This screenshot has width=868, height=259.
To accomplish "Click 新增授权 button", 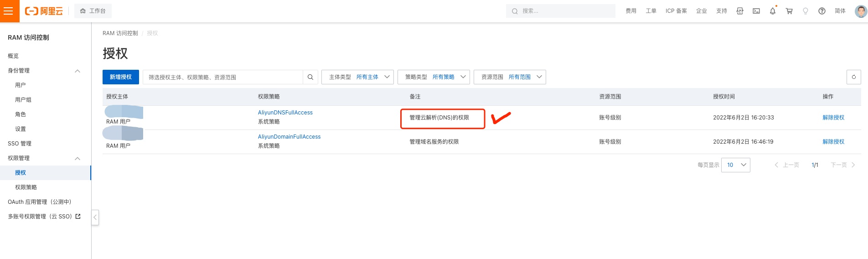I will coord(121,77).
